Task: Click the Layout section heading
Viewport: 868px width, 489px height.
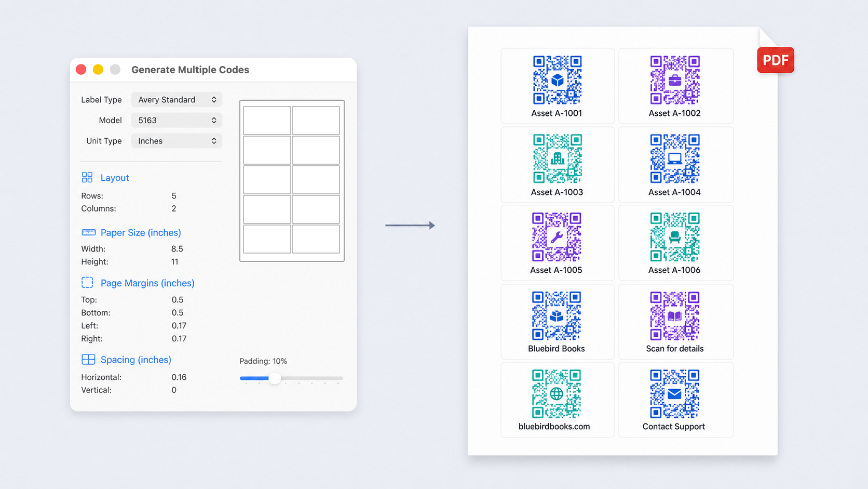Action: click(115, 178)
